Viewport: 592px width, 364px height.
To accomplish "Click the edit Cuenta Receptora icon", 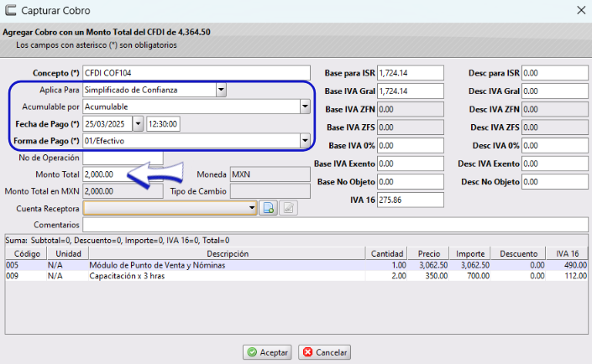I will click(x=289, y=208).
